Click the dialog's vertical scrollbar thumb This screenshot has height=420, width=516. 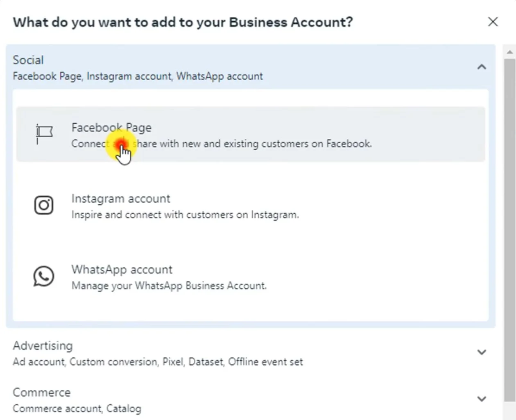[509, 229]
